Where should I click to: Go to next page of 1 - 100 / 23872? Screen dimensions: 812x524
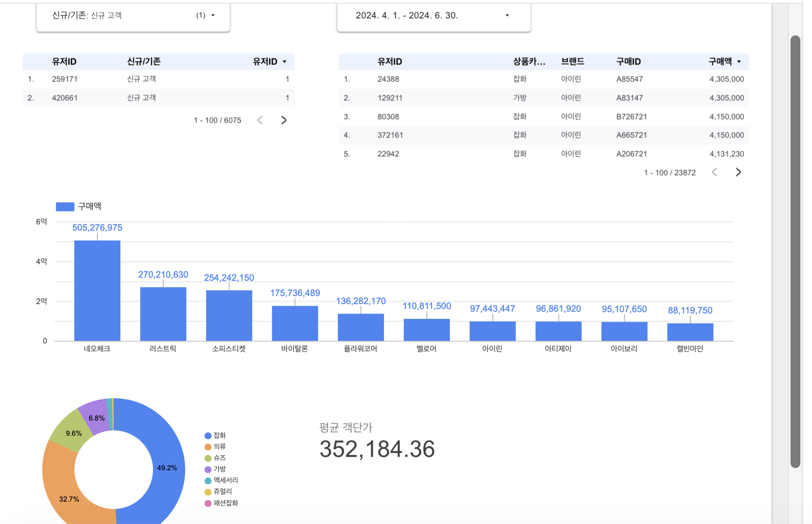coord(739,172)
